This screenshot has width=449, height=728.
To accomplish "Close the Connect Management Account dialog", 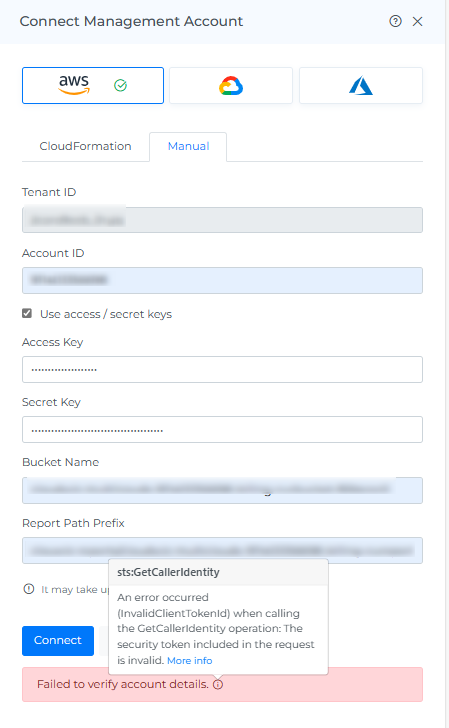I will (x=417, y=21).
